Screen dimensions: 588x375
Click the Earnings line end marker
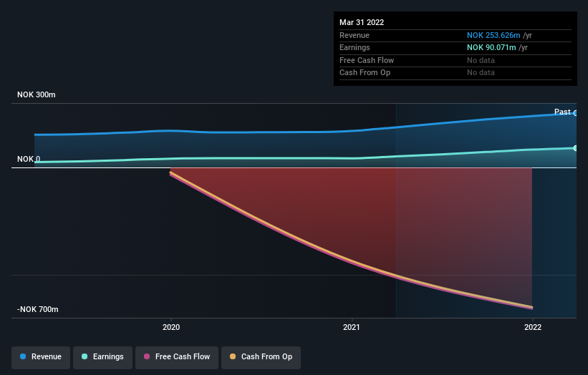point(576,148)
